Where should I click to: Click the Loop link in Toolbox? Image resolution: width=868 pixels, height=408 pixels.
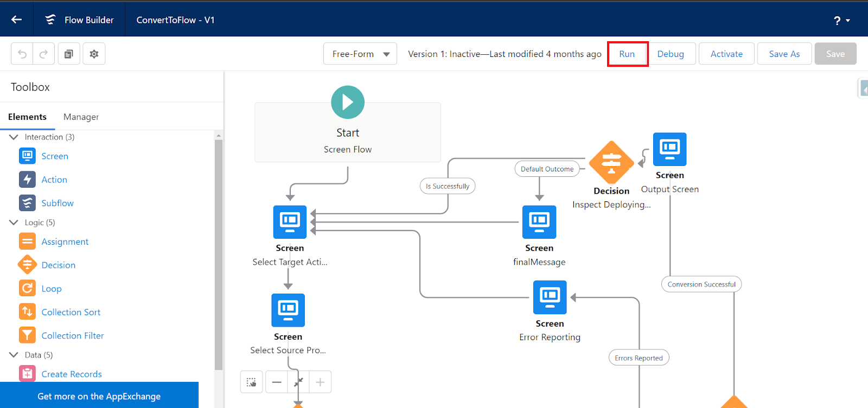(52, 289)
